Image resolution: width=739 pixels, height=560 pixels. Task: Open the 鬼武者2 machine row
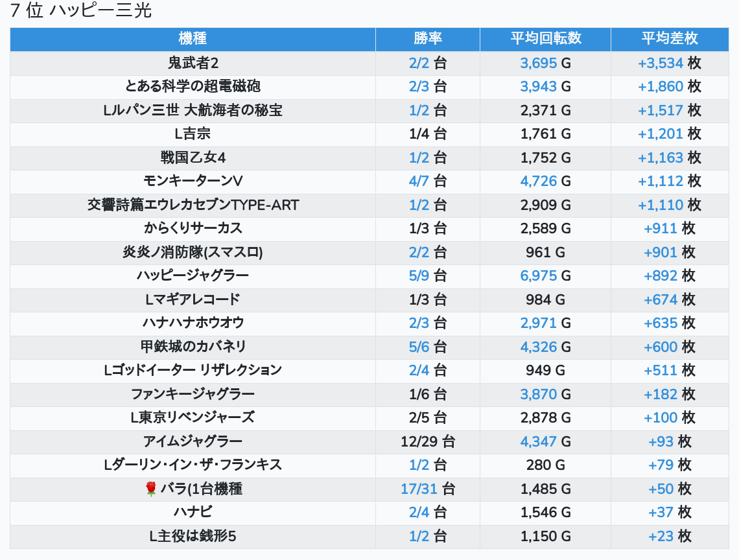[x=193, y=63]
